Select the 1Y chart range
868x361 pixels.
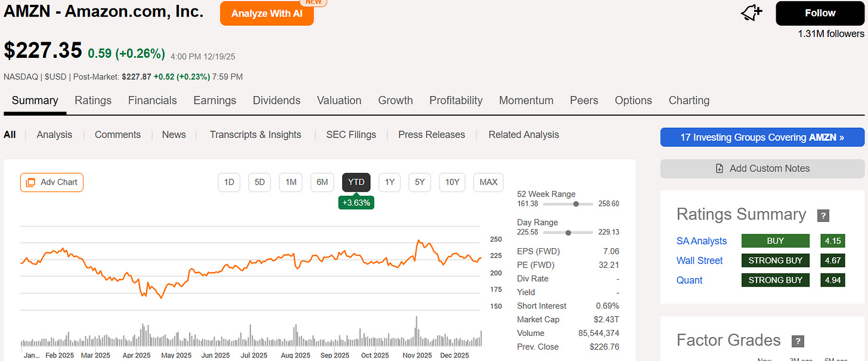coord(389,182)
